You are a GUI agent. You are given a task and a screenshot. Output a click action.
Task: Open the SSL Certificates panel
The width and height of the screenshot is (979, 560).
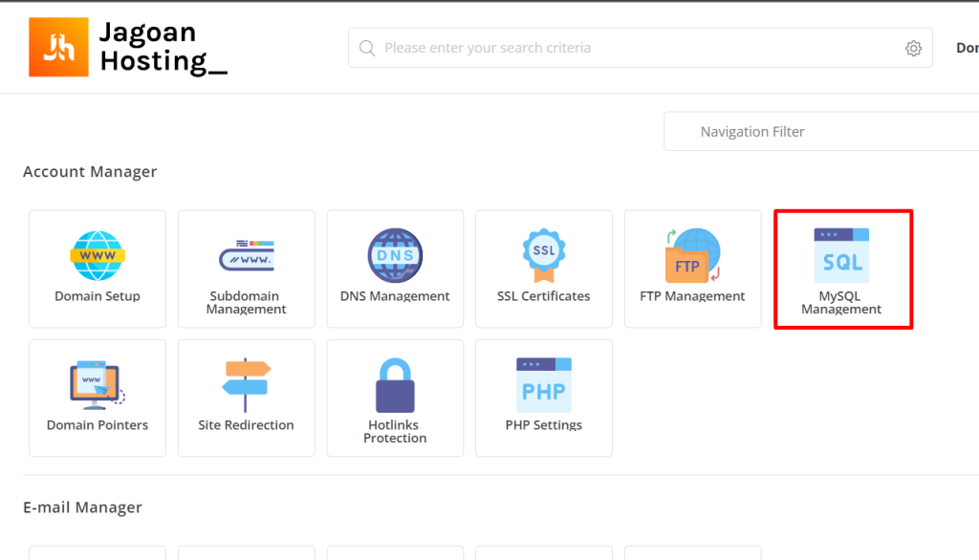(x=543, y=269)
